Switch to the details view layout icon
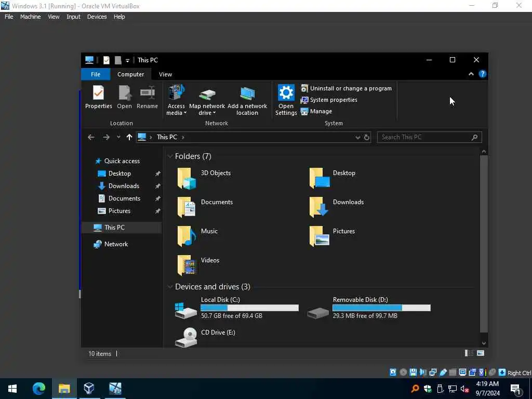The image size is (532, 399). [469, 353]
